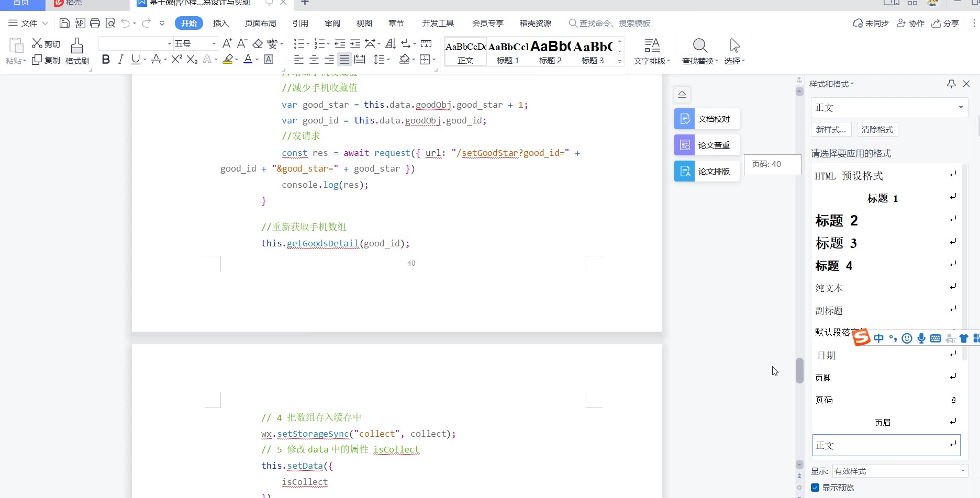Pin the styles and formatting panel

pos(951,84)
